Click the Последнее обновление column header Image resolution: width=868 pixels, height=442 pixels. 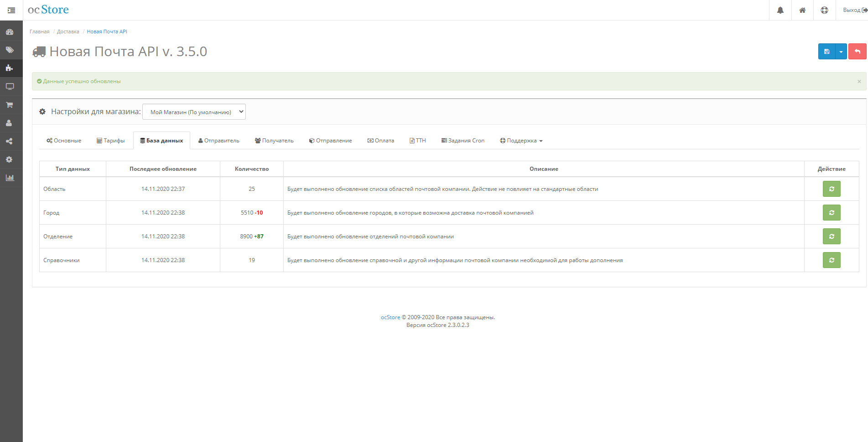[x=163, y=169]
